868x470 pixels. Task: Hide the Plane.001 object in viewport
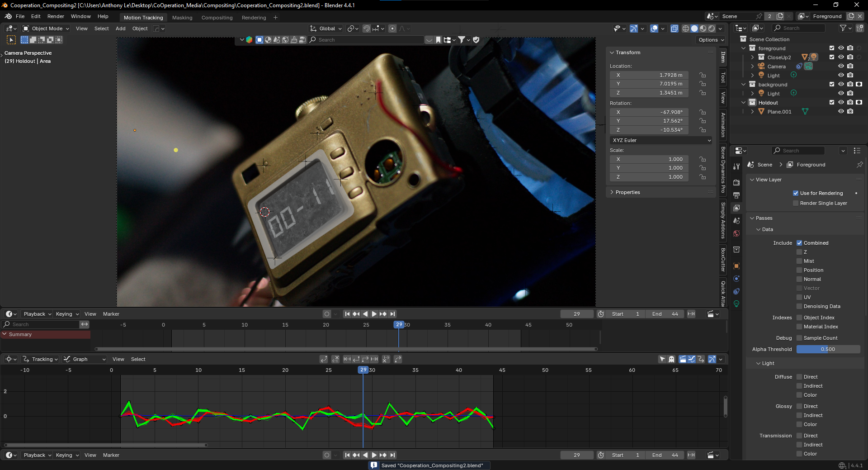click(x=841, y=112)
